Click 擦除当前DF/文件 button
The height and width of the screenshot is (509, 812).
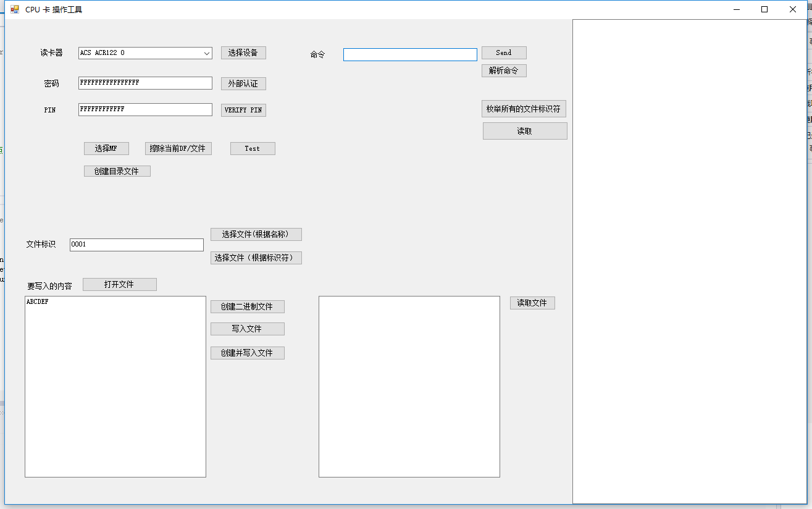coord(178,148)
